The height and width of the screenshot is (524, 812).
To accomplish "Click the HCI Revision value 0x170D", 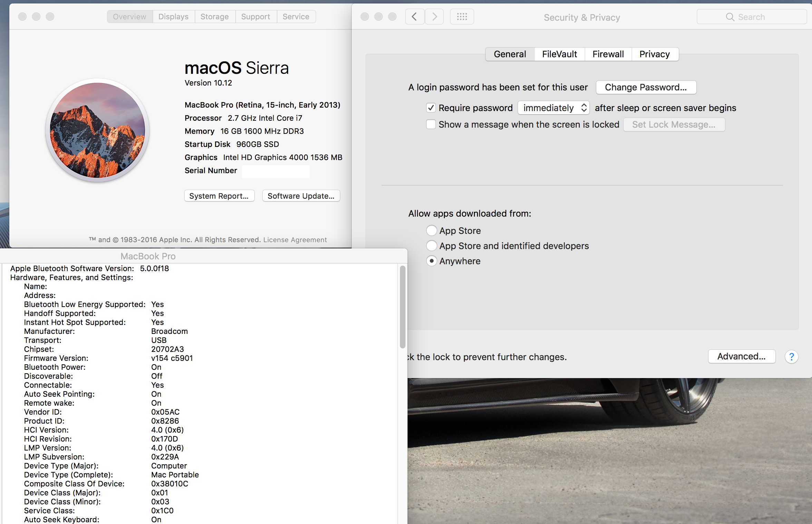I will pos(165,439).
